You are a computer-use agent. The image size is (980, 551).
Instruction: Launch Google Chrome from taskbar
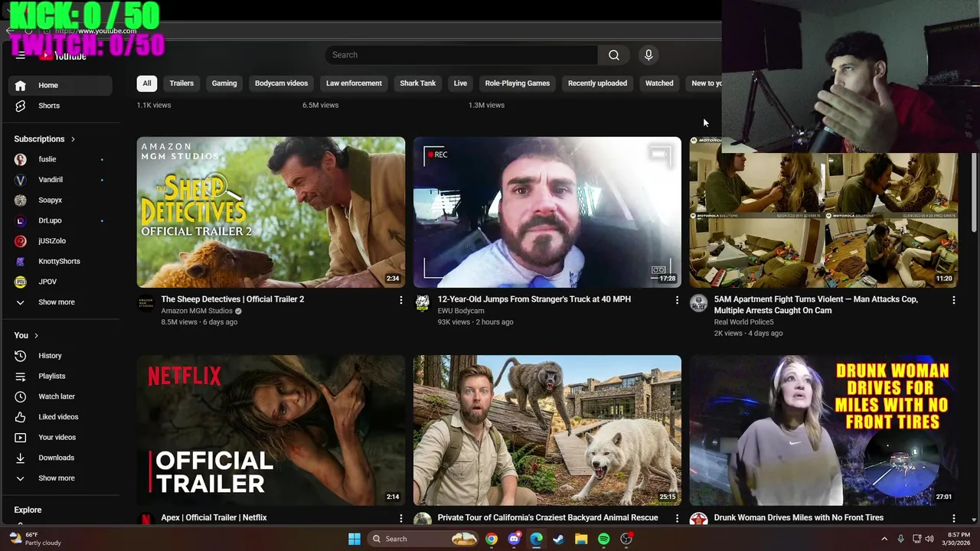pyautogui.click(x=492, y=539)
